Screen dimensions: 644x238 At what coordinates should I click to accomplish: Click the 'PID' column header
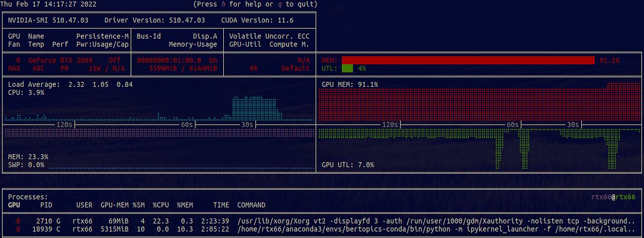click(x=46, y=205)
